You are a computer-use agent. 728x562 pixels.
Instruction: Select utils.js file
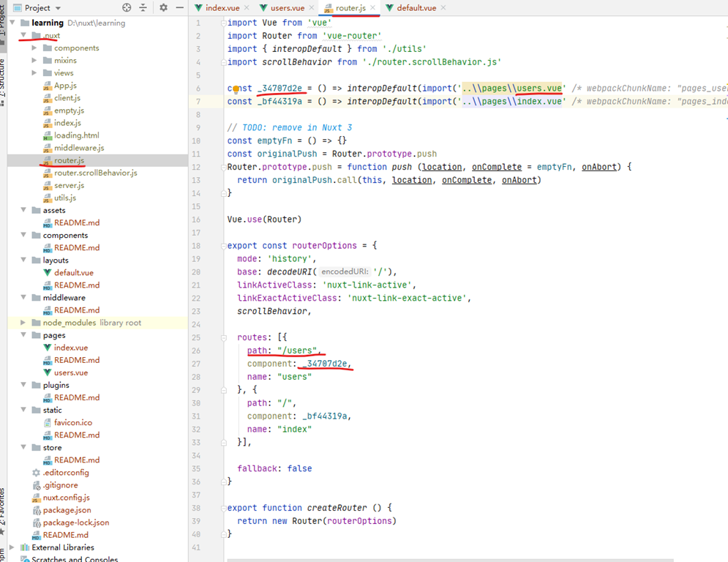click(x=64, y=198)
